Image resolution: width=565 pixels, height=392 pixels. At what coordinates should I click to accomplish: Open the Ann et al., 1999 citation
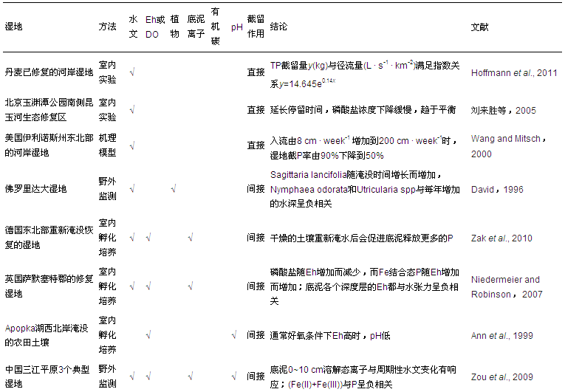tap(502, 335)
